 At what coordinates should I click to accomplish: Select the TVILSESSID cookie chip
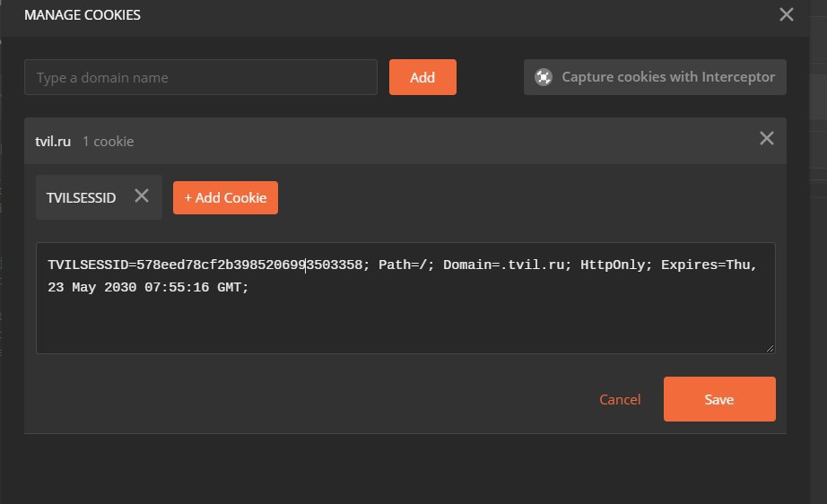pyautogui.click(x=82, y=197)
